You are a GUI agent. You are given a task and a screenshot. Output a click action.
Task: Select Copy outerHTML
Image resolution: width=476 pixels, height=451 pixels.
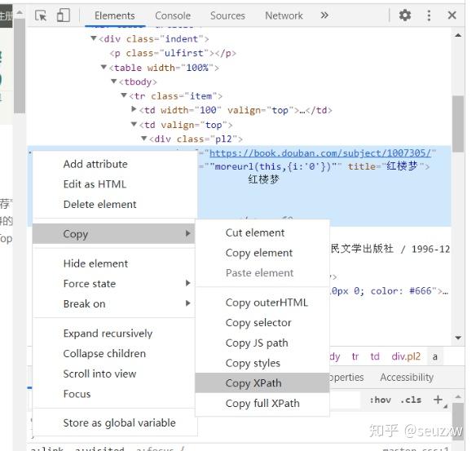pos(267,303)
